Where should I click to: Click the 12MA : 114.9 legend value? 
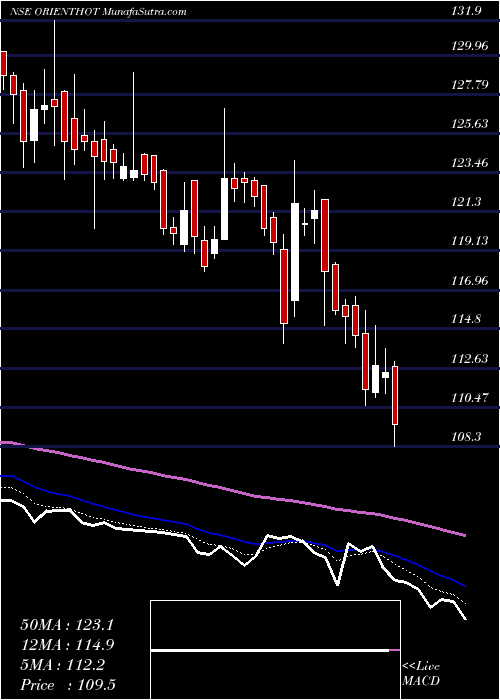pos(67,645)
